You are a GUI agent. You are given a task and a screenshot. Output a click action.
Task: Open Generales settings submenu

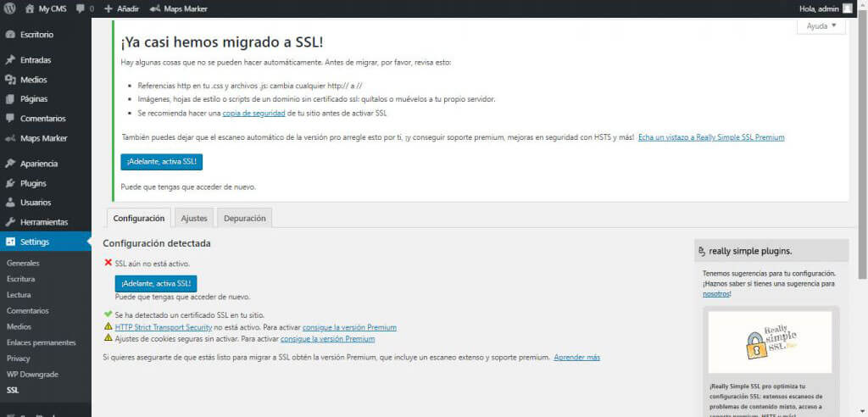pyautogui.click(x=23, y=264)
